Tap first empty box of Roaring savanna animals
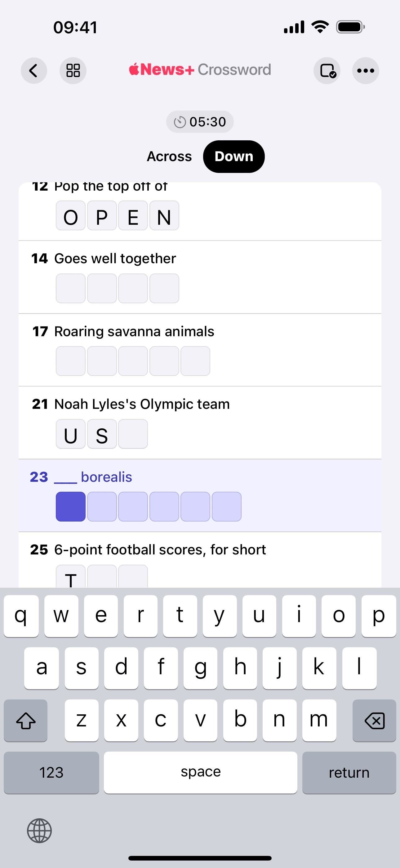Viewport: 400px width, 868px height. tap(71, 361)
